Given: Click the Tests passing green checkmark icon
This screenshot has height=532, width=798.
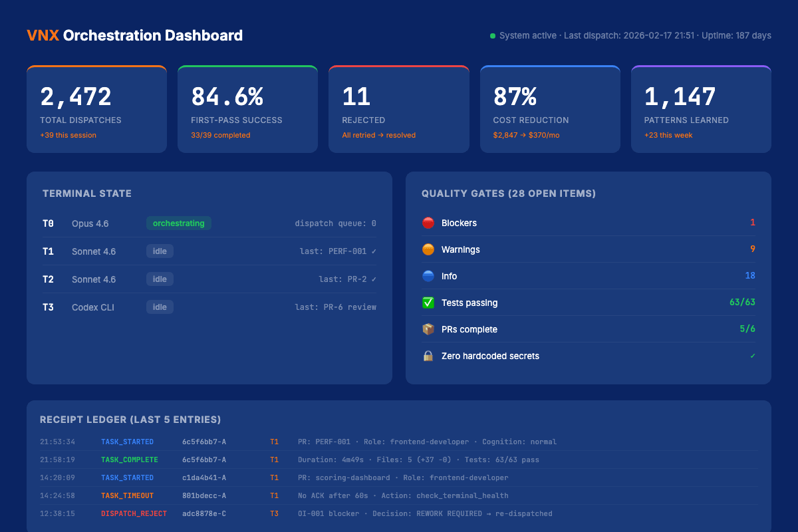Looking at the screenshot, I should tap(428, 303).
